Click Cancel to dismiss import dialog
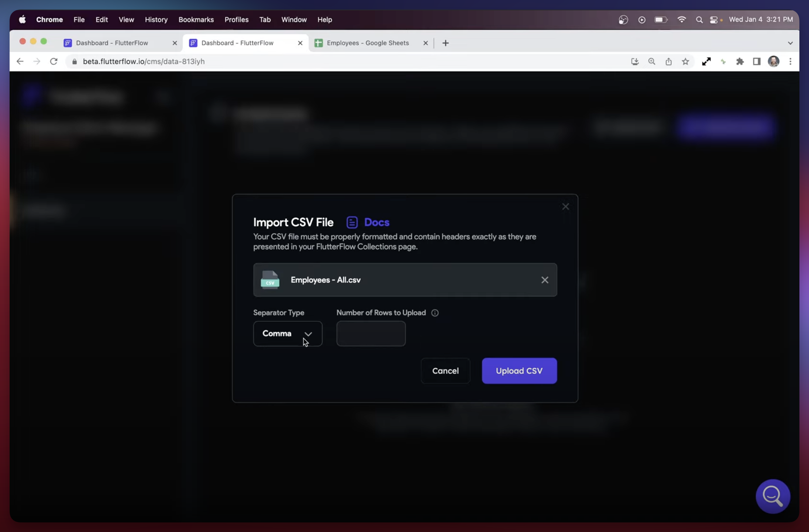809x532 pixels. (445, 370)
